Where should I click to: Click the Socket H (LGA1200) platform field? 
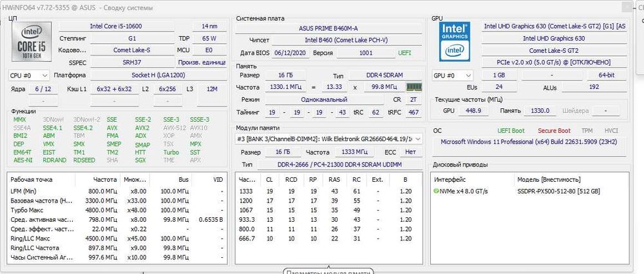point(158,75)
